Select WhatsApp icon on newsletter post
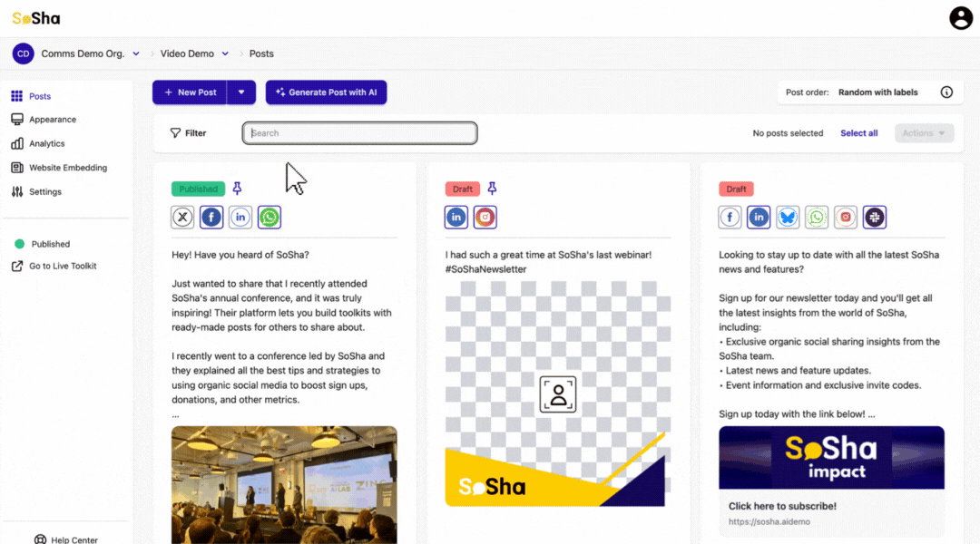The height and width of the screenshot is (544, 980). (x=817, y=218)
